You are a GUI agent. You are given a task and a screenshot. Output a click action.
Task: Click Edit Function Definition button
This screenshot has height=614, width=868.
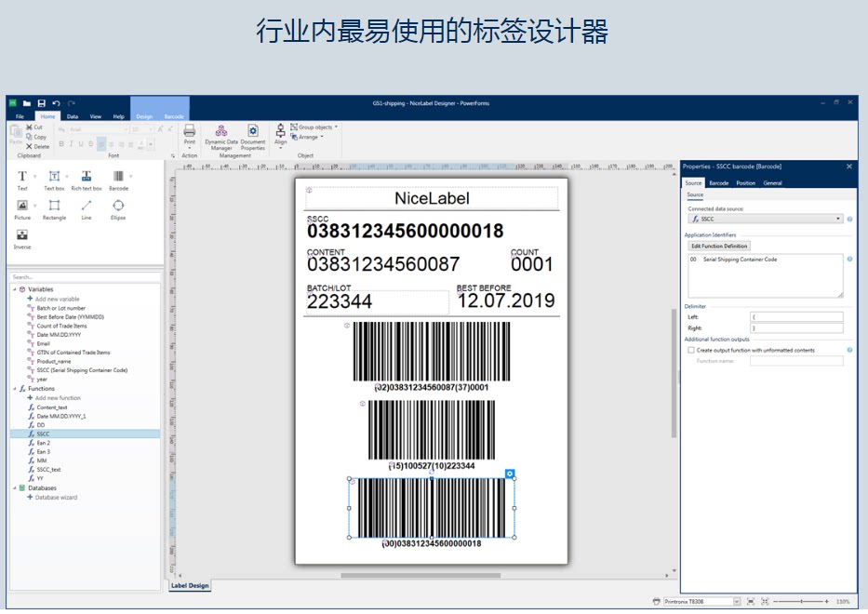pos(719,246)
